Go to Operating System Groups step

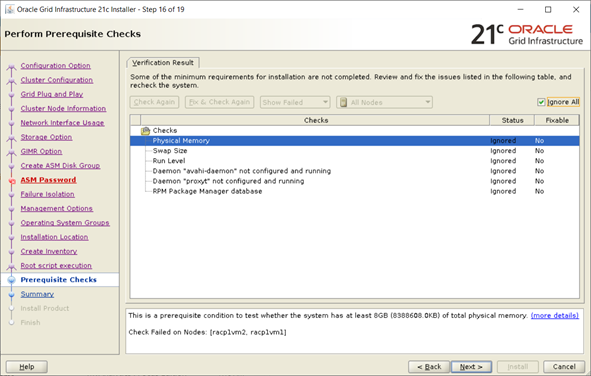coord(65,223)
